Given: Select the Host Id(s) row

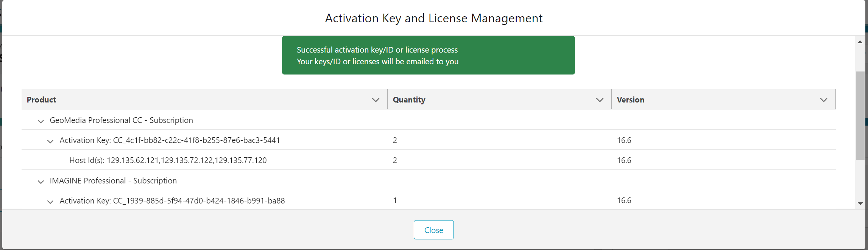Looking at the screenshot, I should point(167,160).
